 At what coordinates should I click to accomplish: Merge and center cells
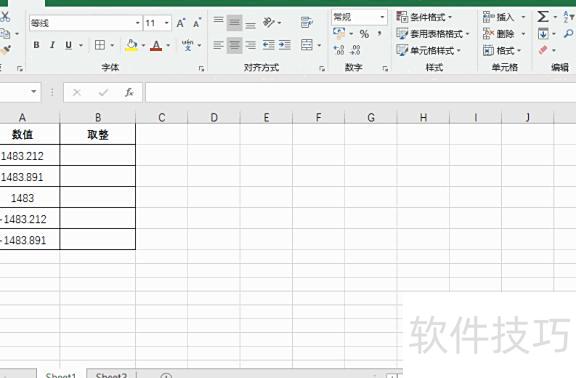click(x=307, y=45)
